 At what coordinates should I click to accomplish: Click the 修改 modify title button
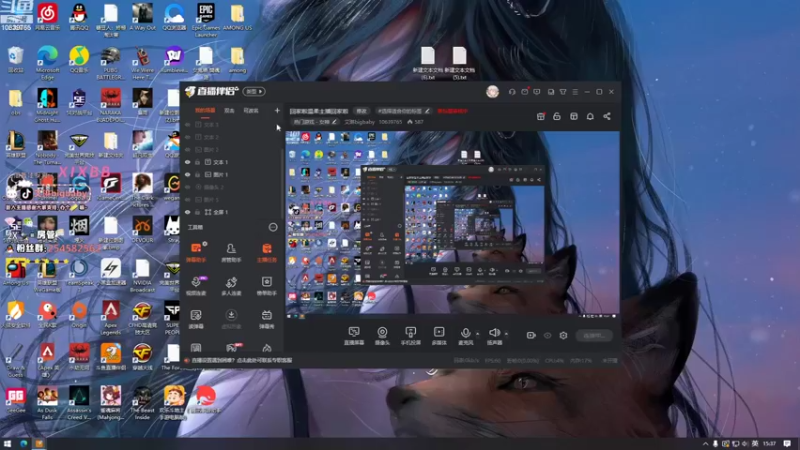tap(362, 111)
